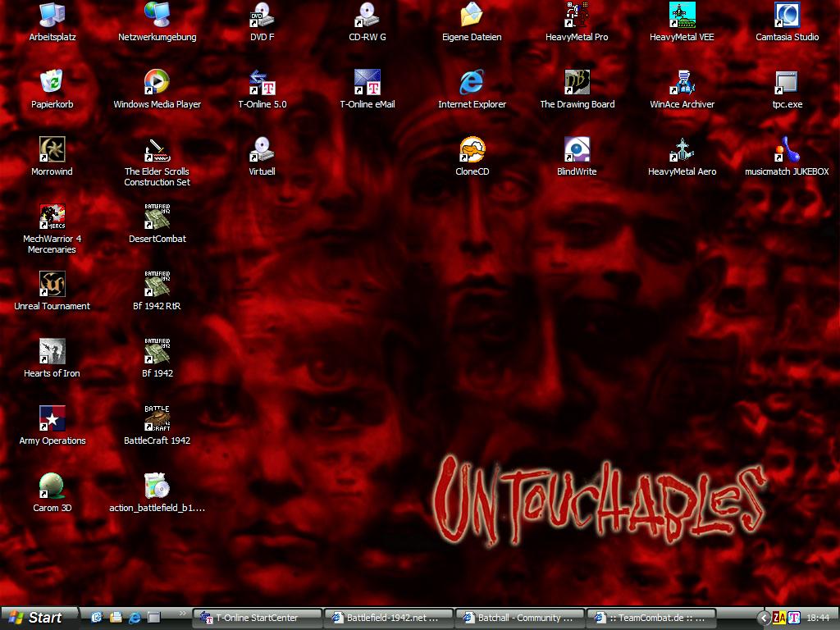Viewport: 840px width, 630px height.
Task: Launch MechWarrior 4 Mercenaries shortcut
Action: [x=52, y=229]
